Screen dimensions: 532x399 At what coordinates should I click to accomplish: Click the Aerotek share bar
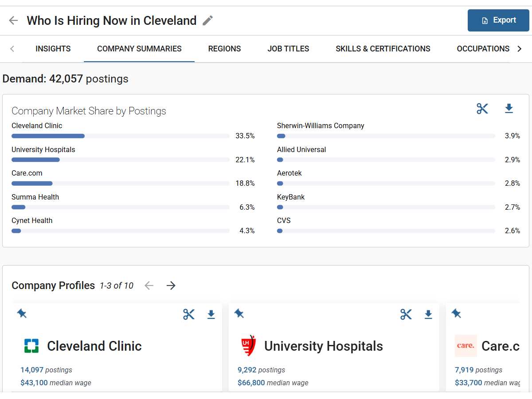[386, 184]
